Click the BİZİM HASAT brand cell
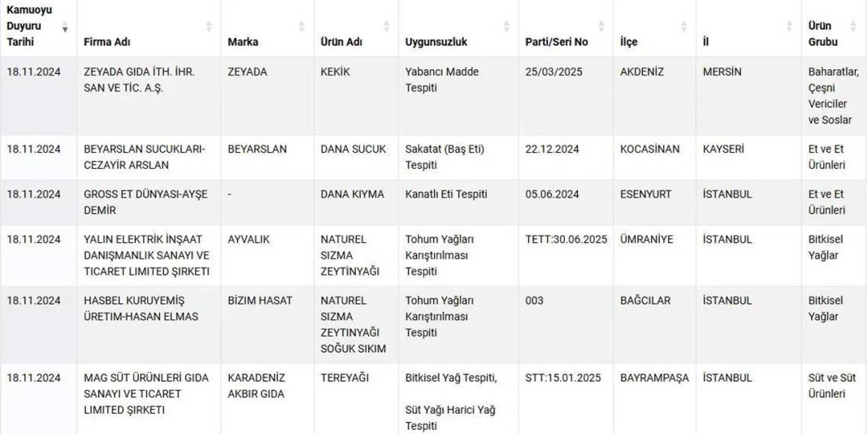This screenshot has width=868, height=434. tap(267, 325)
